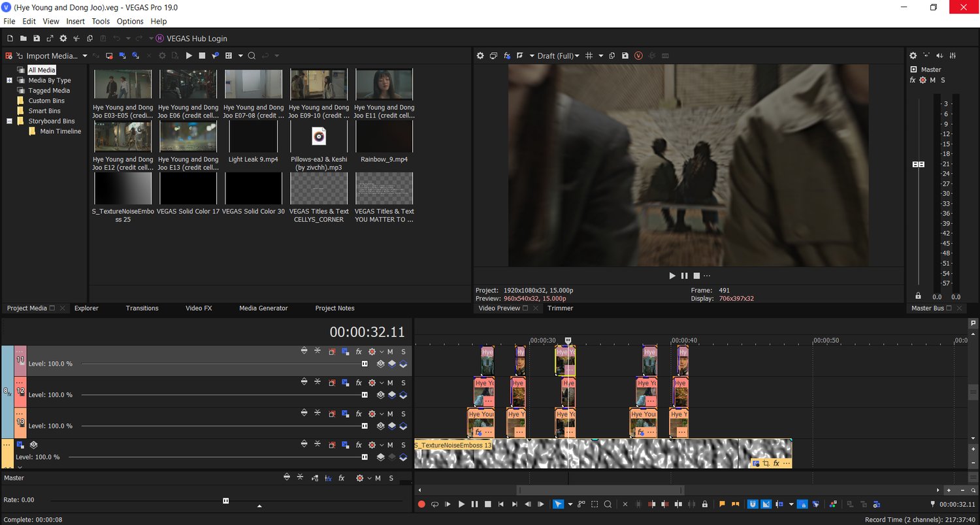Collapse the Storyboard Bins node
The image size is (980, 525).
tap(10, 121)
